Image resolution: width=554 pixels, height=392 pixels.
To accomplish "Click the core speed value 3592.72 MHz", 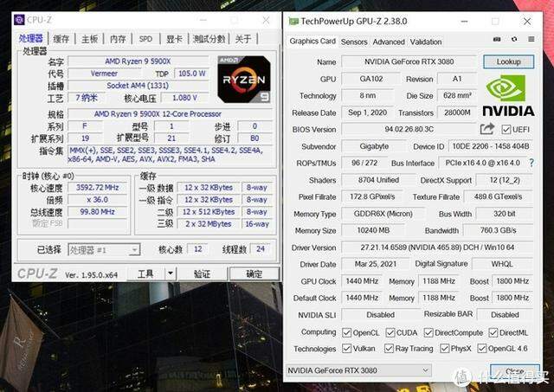I will (97, 188).
